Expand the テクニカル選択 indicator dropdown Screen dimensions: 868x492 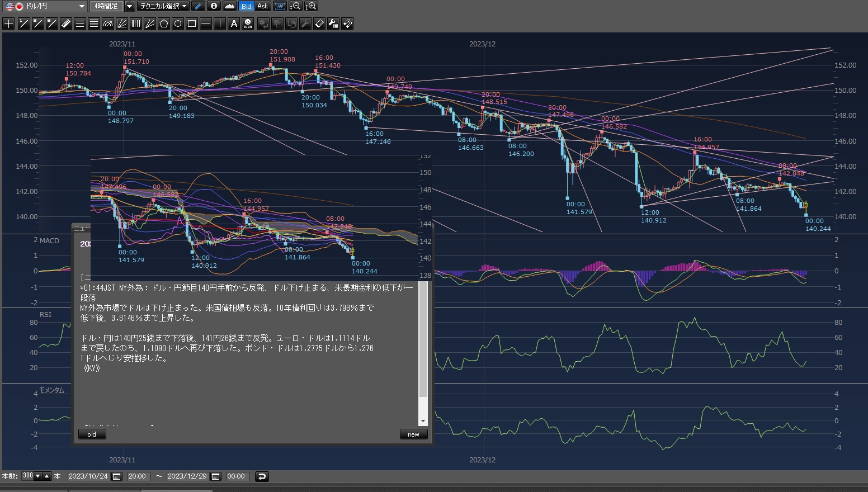tap(163, 6)
